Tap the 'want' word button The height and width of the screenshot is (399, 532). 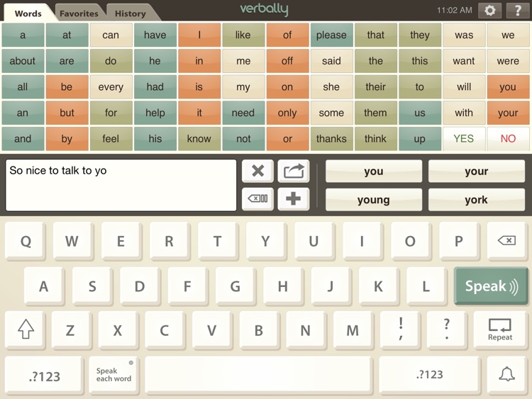tap(464, 61)
